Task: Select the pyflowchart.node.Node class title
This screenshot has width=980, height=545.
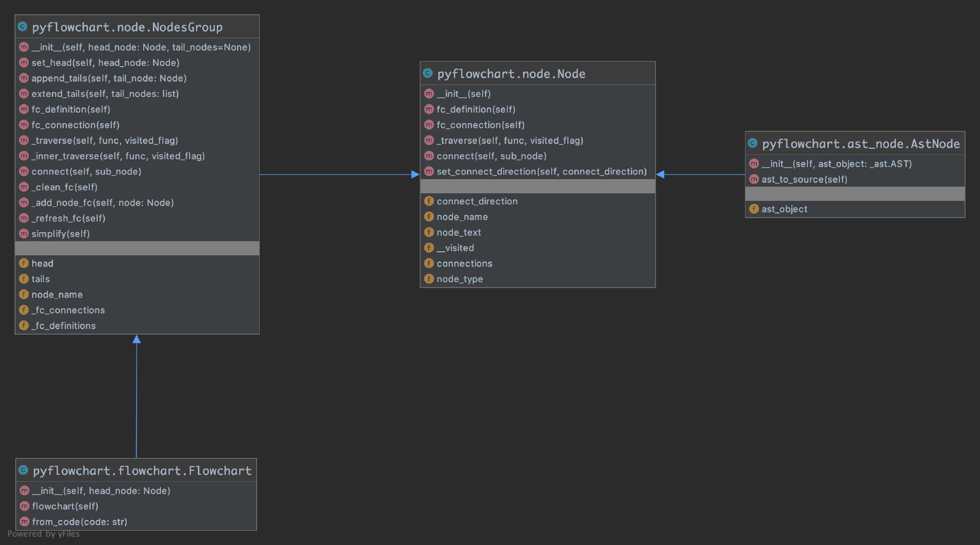Action: coord(511,74)
